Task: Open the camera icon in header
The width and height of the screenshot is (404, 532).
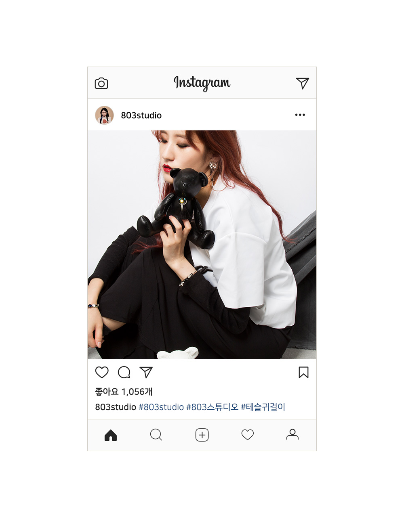Action: pos(101,84)
